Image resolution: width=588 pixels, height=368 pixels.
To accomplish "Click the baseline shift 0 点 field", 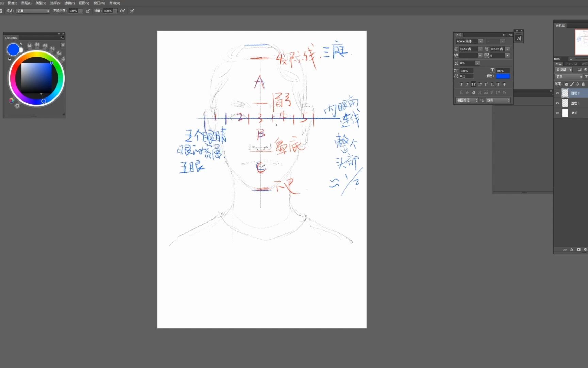I will (x=466, y=76).
